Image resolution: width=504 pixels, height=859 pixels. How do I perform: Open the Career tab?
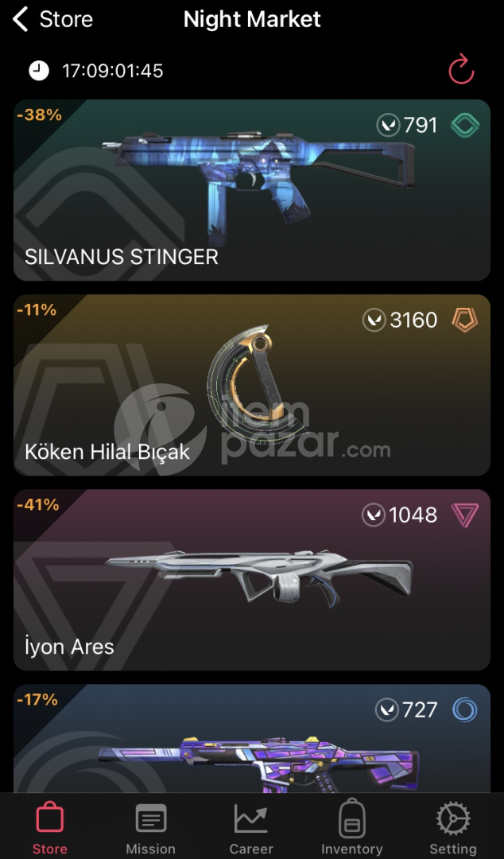[251, 826]
